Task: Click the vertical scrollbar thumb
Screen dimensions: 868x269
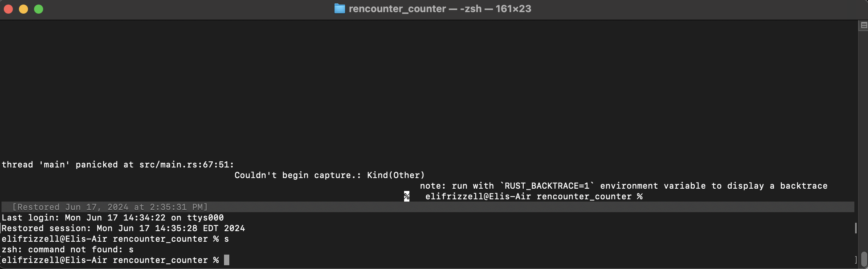Action: click(x=864, y=259)
